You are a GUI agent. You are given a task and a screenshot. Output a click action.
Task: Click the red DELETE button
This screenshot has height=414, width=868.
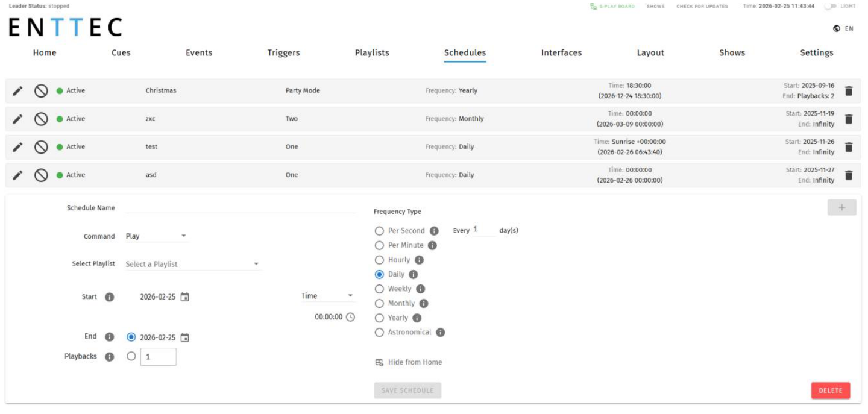point(831,390)
